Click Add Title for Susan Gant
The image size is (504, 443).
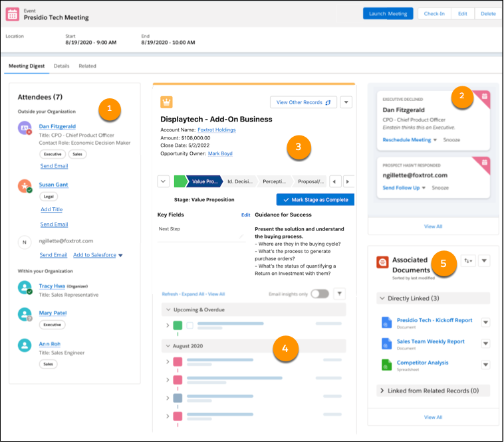(x=51, y=210)
